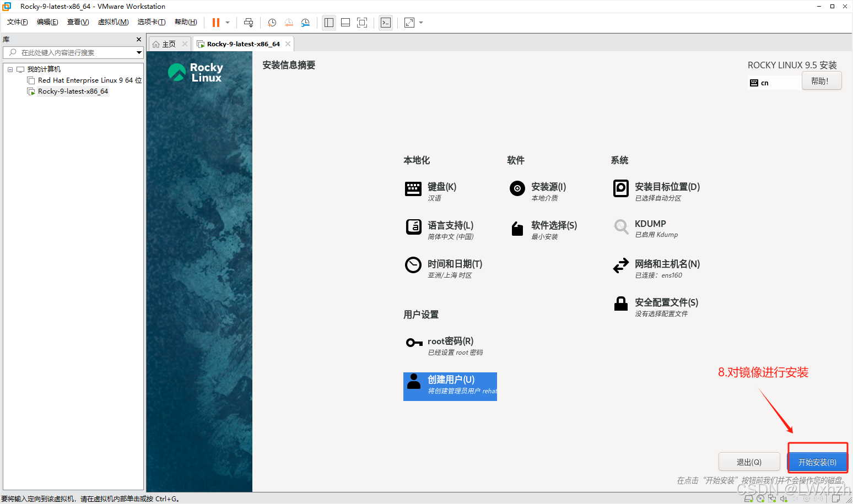Image resolution: width=853 pixels, height=504 pixels.
Task: Revert the virtual machine to its snapshot
Action: 289,23
